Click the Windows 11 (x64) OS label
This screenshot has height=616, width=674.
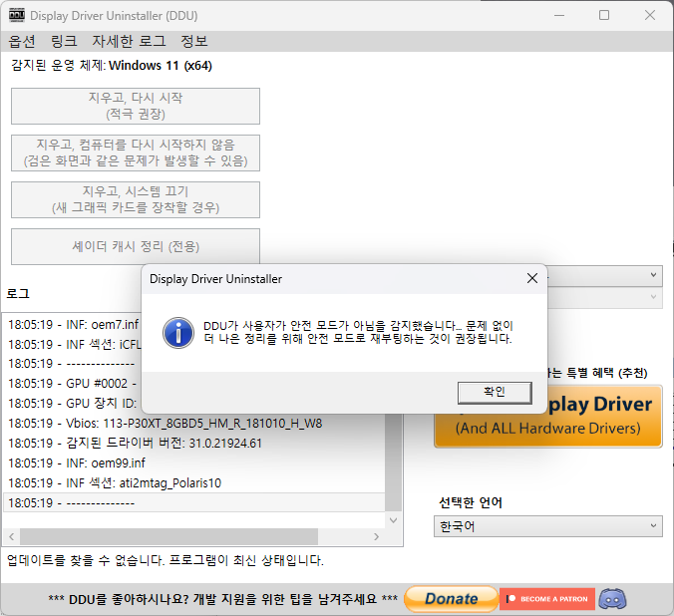161,66
